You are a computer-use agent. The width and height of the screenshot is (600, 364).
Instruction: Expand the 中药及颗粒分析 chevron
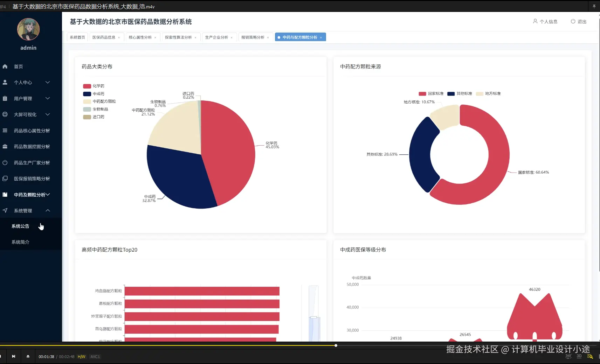tap(49, 195)
